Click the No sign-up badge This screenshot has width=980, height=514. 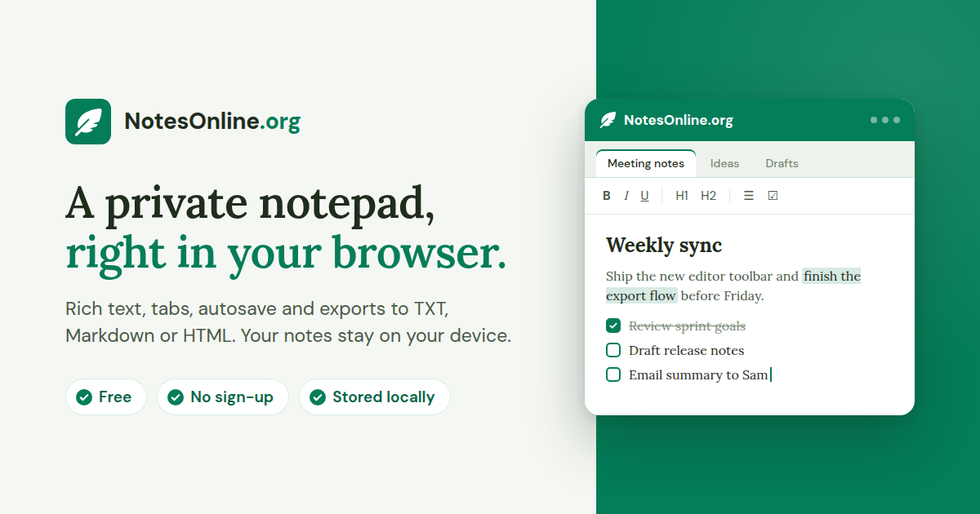(223, 397)
